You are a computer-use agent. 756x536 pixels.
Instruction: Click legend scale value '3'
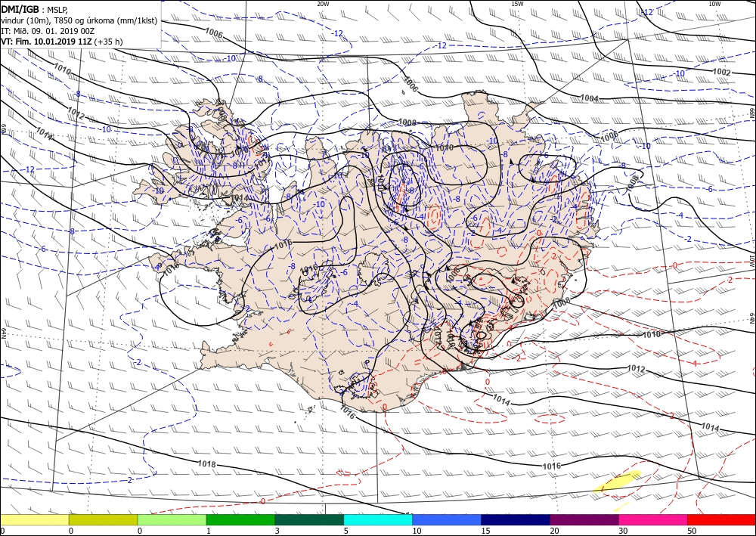click(277, 531)
